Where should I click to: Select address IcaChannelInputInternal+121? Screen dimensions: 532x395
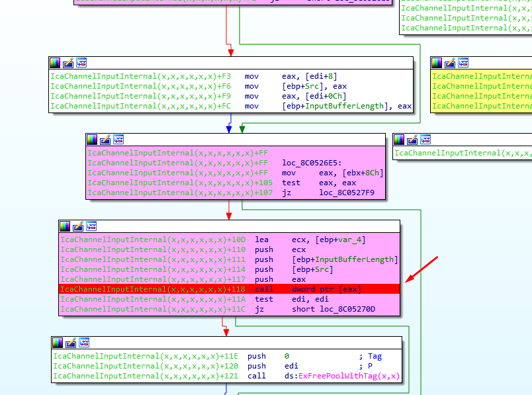pos(145,376)
